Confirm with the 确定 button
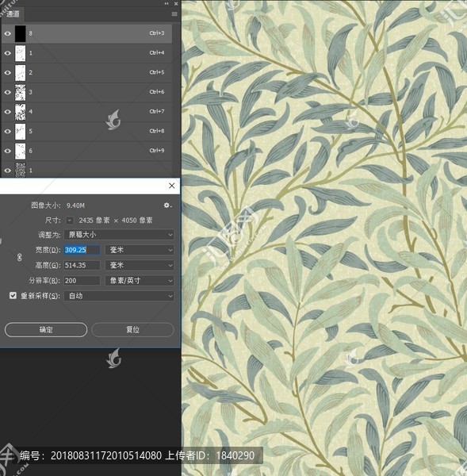The image size is (467, 476). pos(46,330)
